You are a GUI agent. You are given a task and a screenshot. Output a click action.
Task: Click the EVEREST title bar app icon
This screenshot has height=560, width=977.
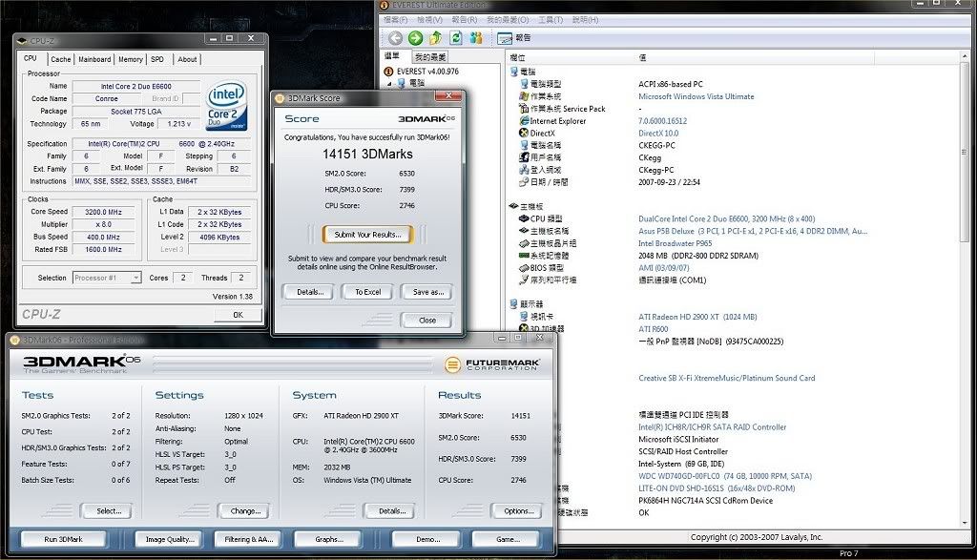click(x=384, y=5)
